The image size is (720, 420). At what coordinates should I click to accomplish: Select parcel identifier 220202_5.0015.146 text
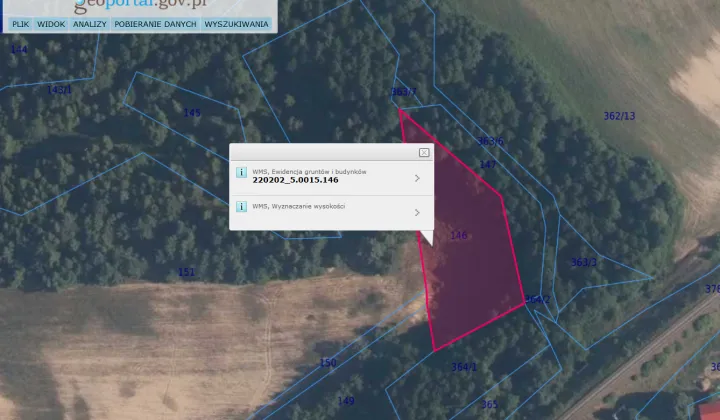[x=295, y=180]
